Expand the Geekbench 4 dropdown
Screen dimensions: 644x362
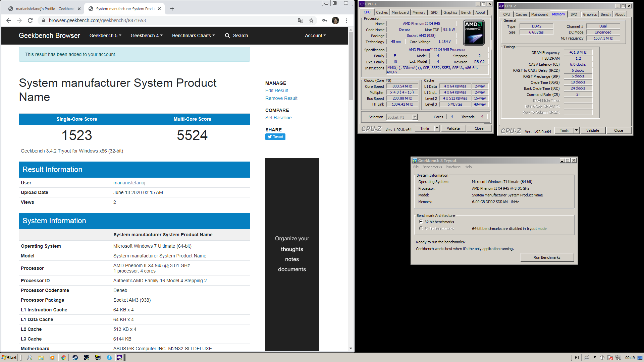click(x=147, y=36)
